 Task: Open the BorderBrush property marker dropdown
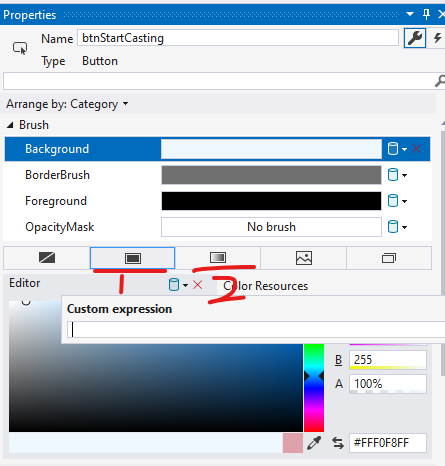(397, 175)
